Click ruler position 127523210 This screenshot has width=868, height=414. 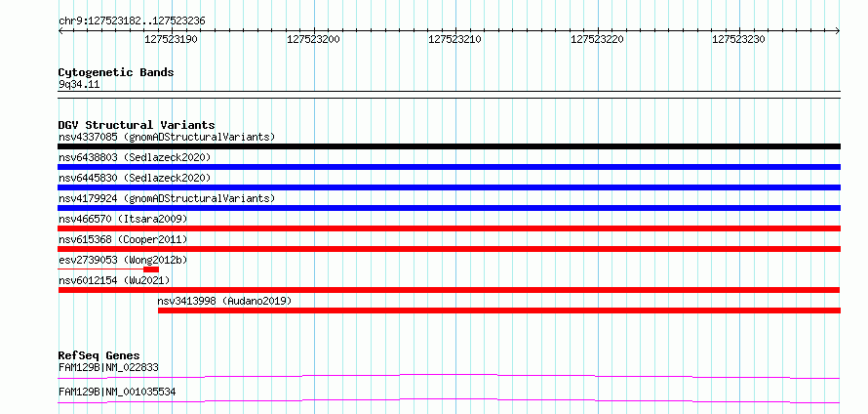pyautogui.click(x=455, y=39)
